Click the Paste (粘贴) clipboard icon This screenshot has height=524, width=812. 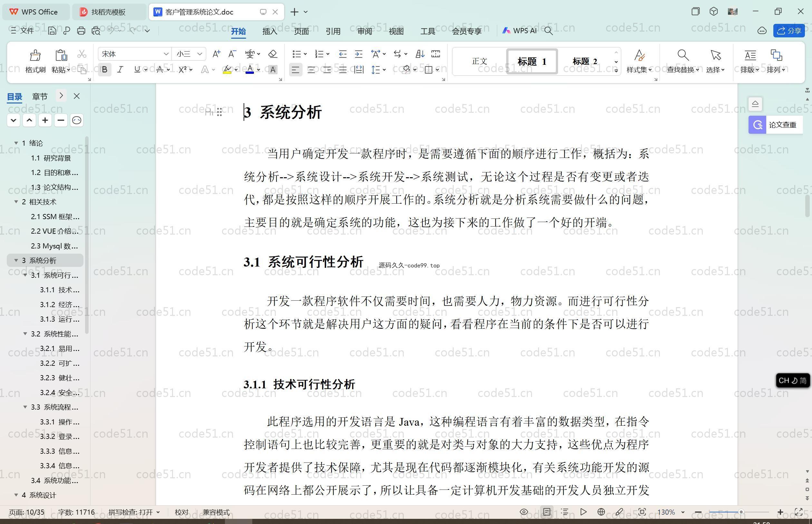point(61,55)
